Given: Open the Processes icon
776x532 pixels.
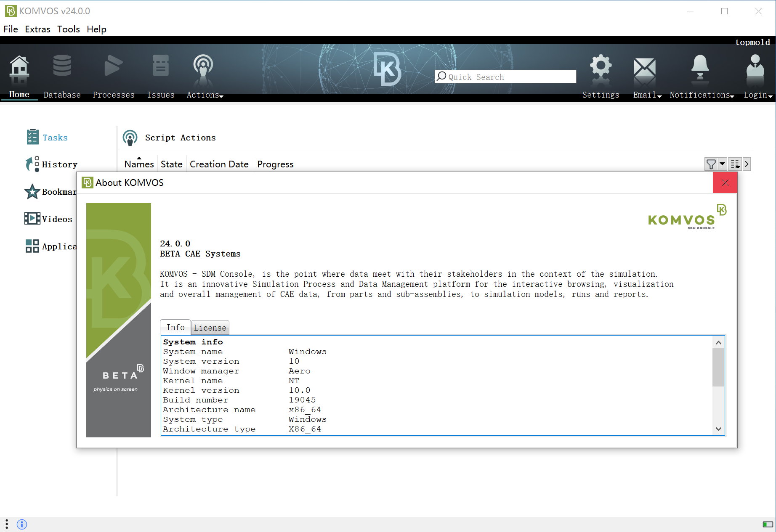Looking at the screenshot, I should point(113,66).
